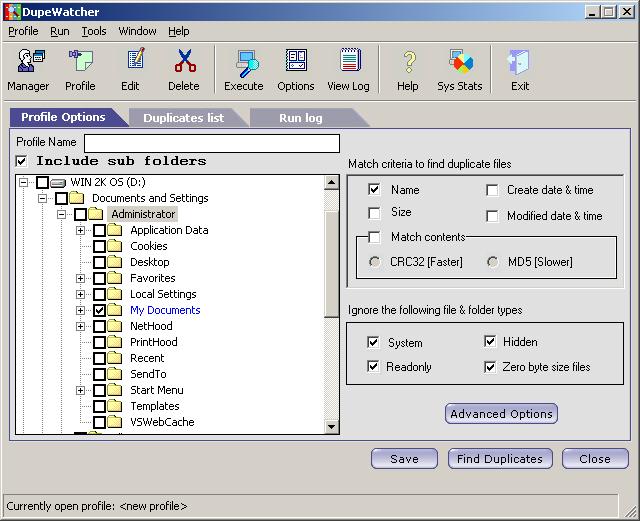
Task: Check the Desktop folder checkbox
Action: click(100, 262)
